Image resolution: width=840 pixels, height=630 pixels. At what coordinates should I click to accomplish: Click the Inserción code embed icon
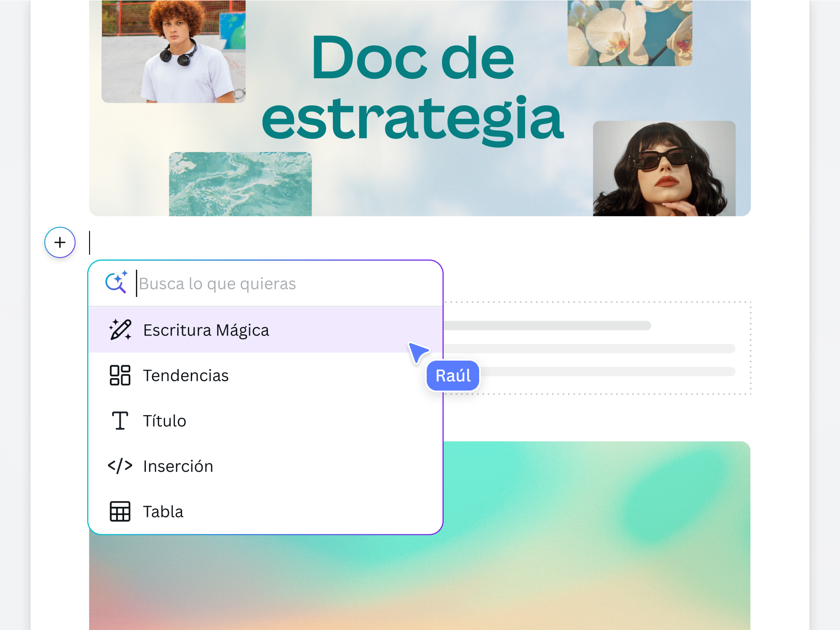point(120,466)
